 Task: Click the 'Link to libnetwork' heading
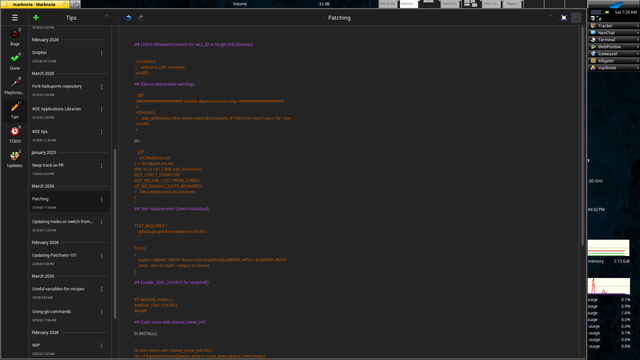(x=193, y=44)
